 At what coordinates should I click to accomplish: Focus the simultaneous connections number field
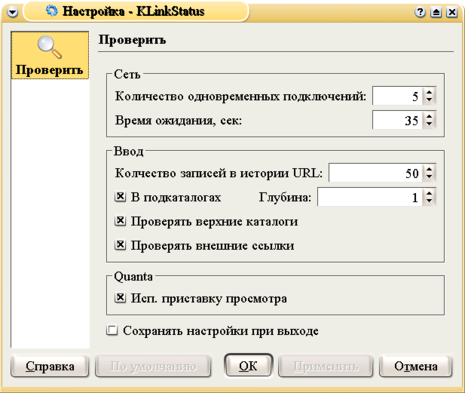coord(398,96)
